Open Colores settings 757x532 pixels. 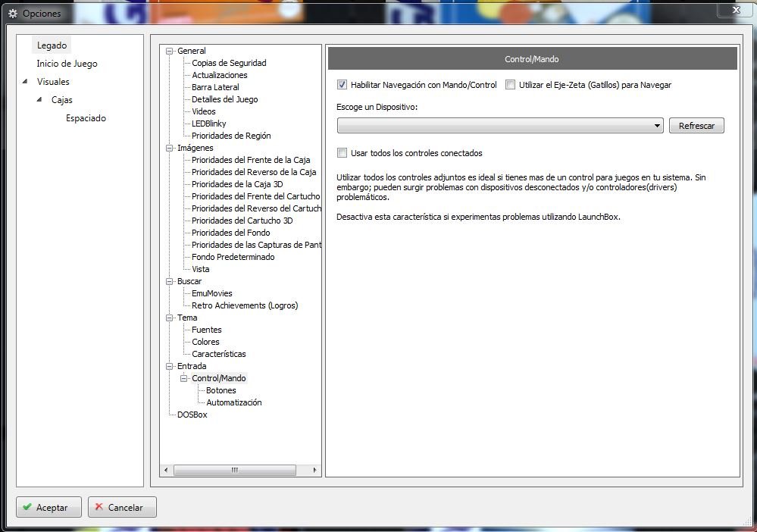tap(205, 342)
